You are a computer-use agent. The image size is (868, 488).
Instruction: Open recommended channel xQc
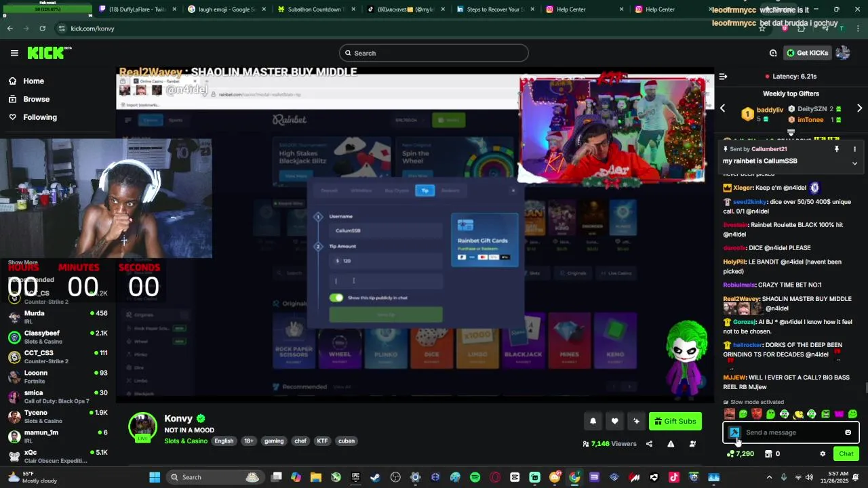pyautogui.click(x=58, y=456)
